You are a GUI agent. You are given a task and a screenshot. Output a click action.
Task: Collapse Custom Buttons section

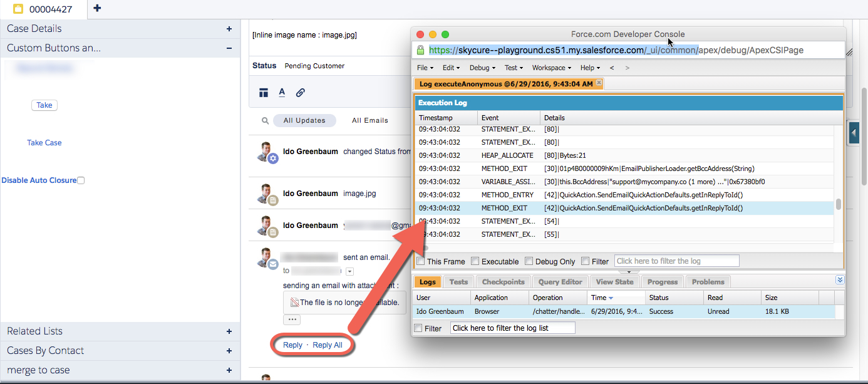point(229,48)
